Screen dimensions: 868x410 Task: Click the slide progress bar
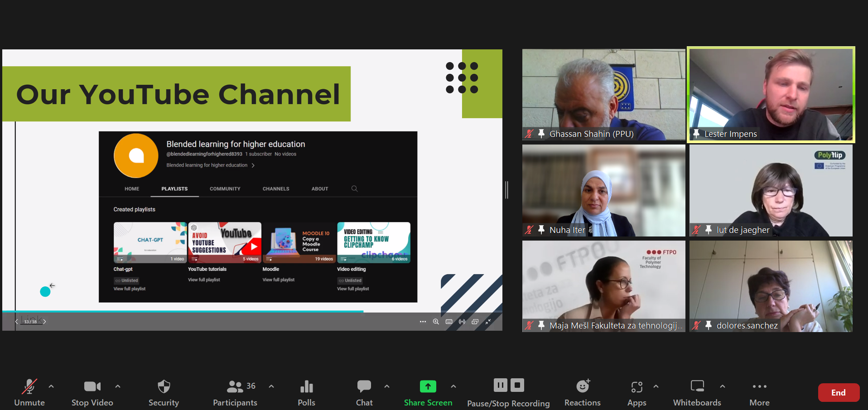pyautogui.click(x=252, y=312)
